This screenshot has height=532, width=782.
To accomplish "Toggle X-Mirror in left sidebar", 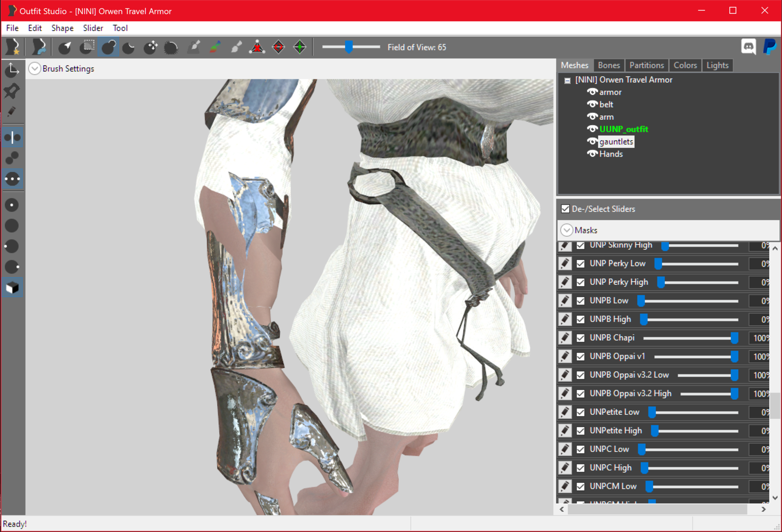I will pos(12,137).
